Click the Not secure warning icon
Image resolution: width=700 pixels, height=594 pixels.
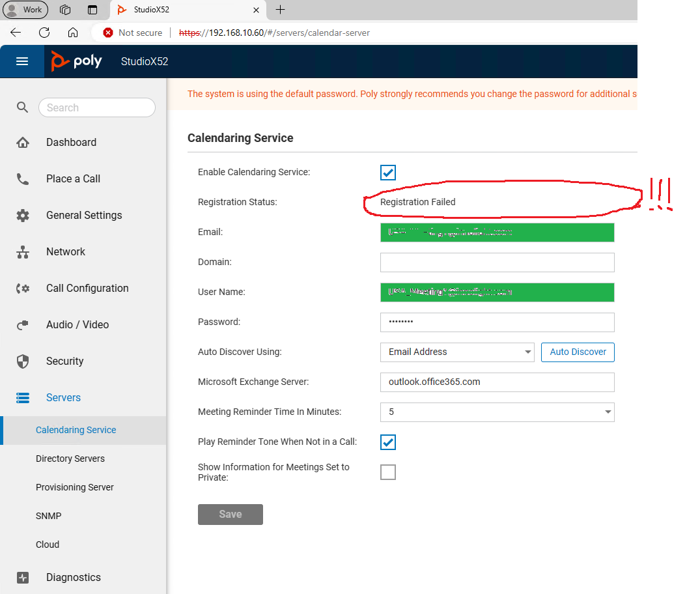click(x=107, y=33)
